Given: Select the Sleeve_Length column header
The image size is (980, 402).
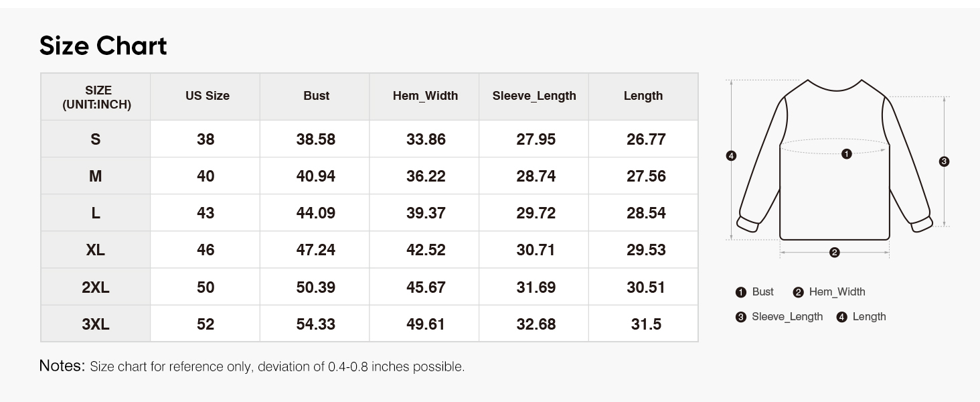Looking at the screenshot, I should click(534, 96).
